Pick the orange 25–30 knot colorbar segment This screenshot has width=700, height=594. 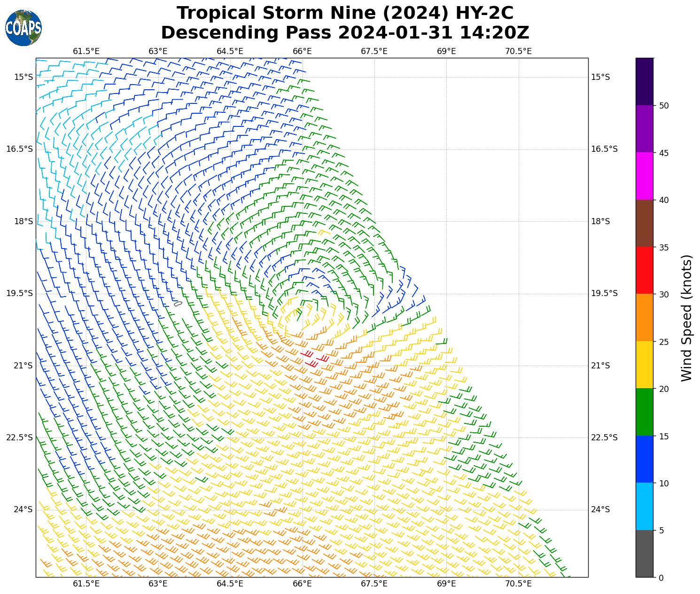644,317
